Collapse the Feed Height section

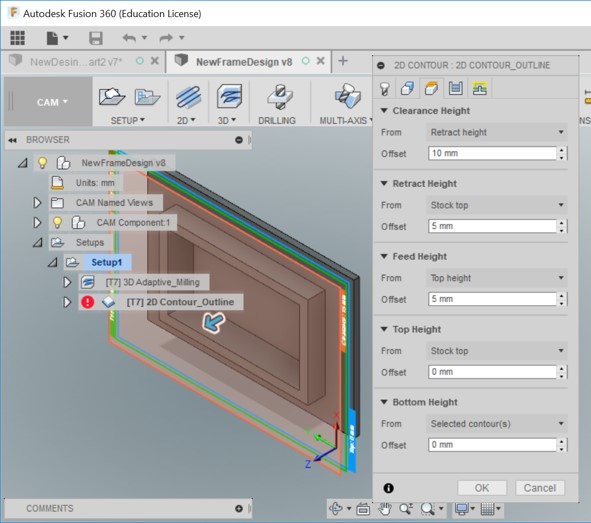[x=384, y=256]
